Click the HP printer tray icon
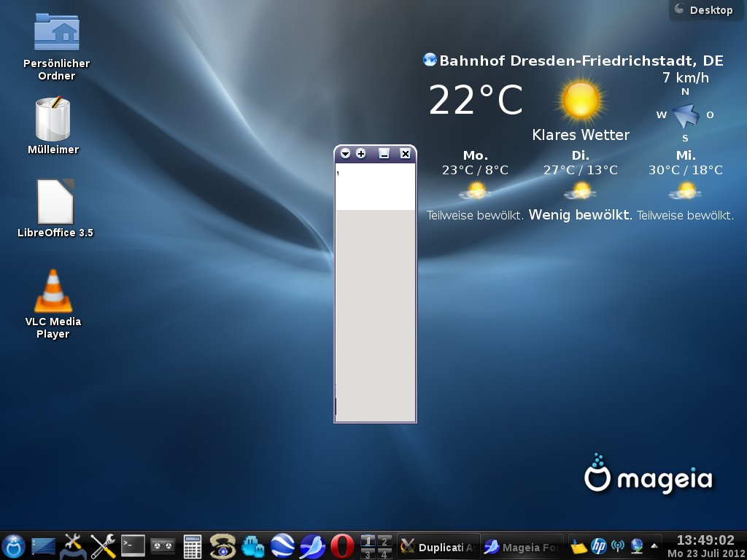Image resolution: width=747 pixels, height=560 pixels. point(599,546)
